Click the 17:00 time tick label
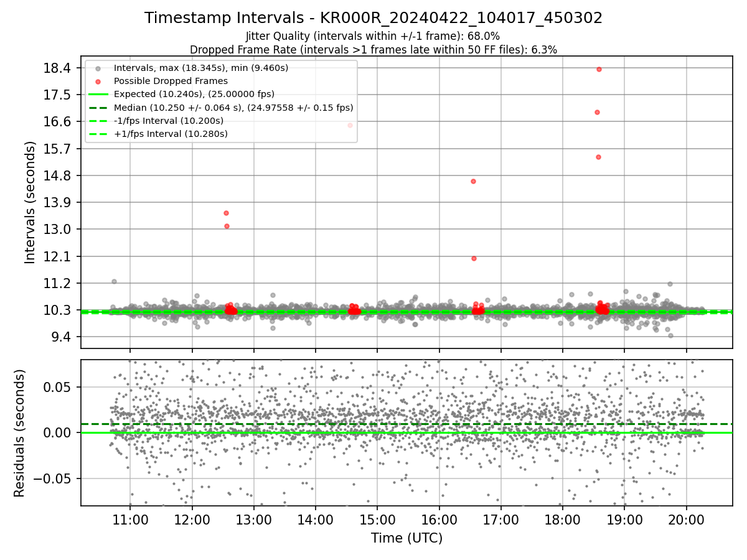747x560 pixels. click(x=501, y=519)
